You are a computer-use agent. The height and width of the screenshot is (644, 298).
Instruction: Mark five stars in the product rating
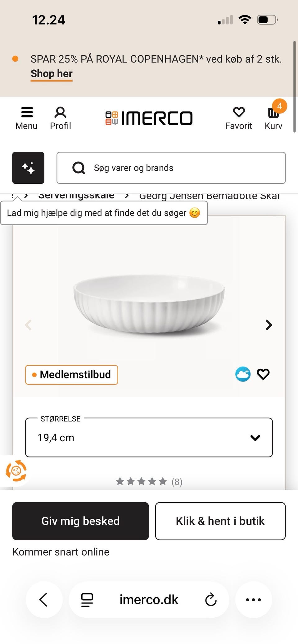[163, 481]
